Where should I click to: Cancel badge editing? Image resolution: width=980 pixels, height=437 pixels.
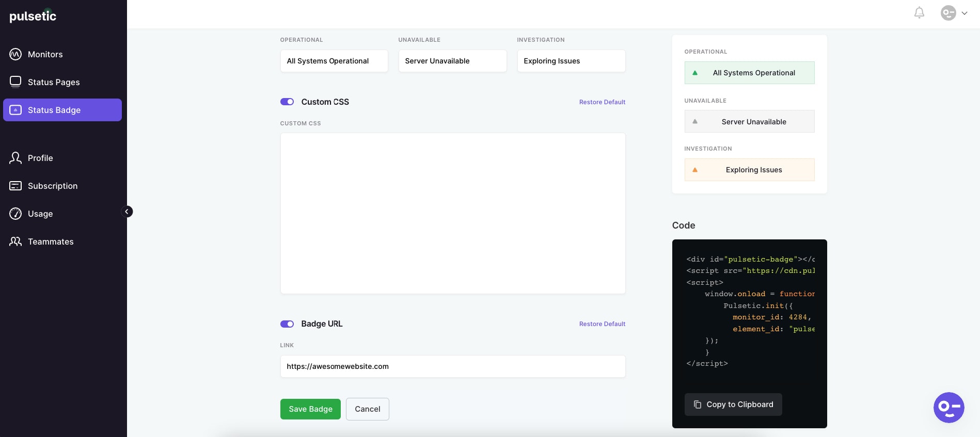point(368,409)
